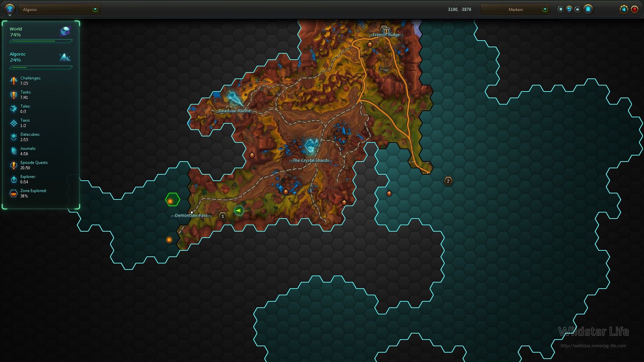The height and width of the screenshot is (362, 644).
Task: Click the hexagon marker numbered 2
Action: [x=448, y=181]
